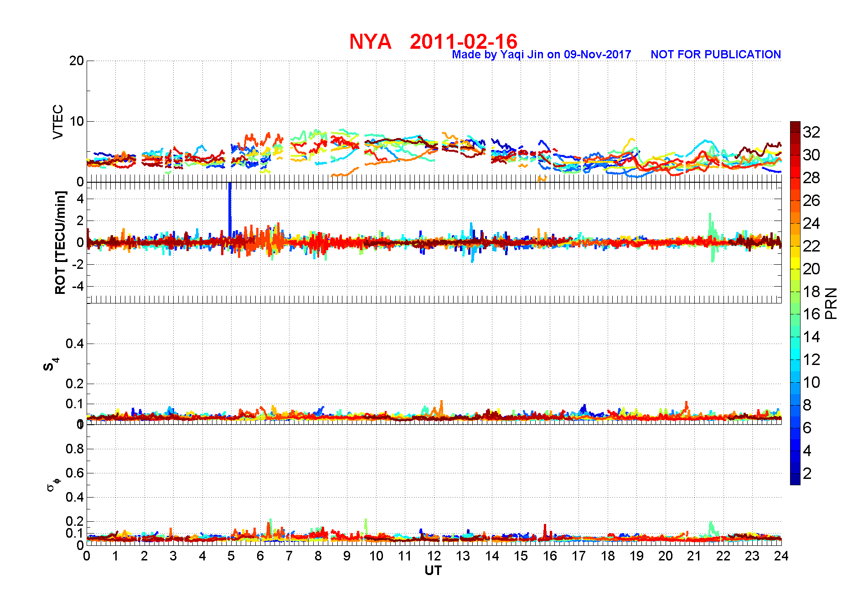Select the "0.6" tick on the σφ axis
The image size is (868, 606).
pyautogui.click(x=75, y=473)
